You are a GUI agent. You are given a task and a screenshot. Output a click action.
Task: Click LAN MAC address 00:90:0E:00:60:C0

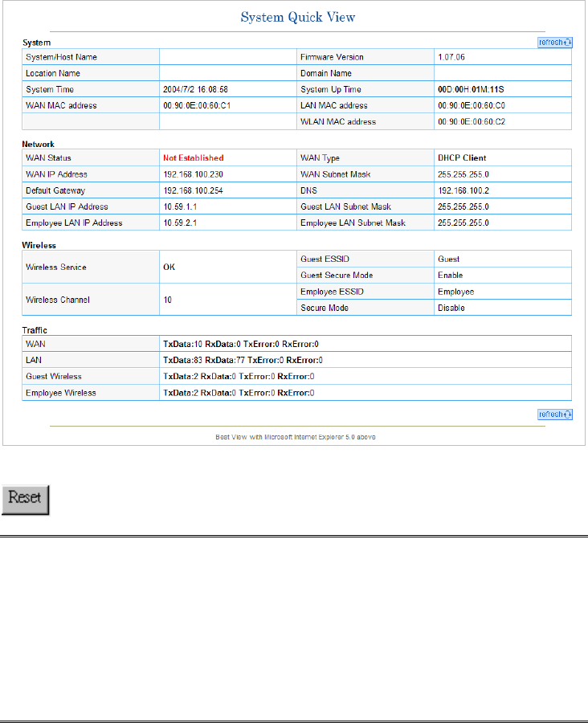point(472,105)
